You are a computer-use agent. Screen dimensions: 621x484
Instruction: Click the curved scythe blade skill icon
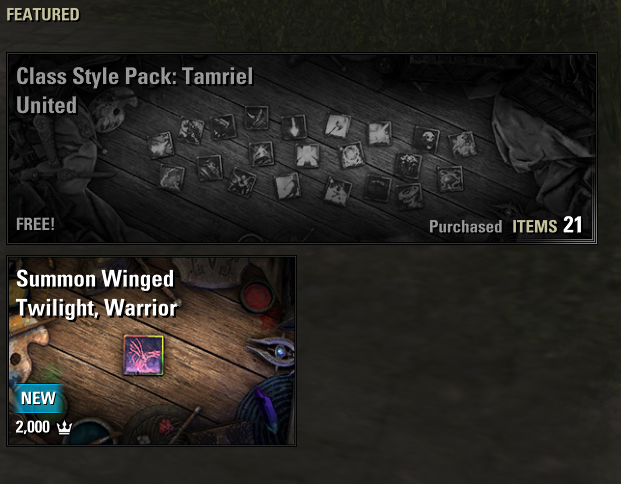[256, 118]
